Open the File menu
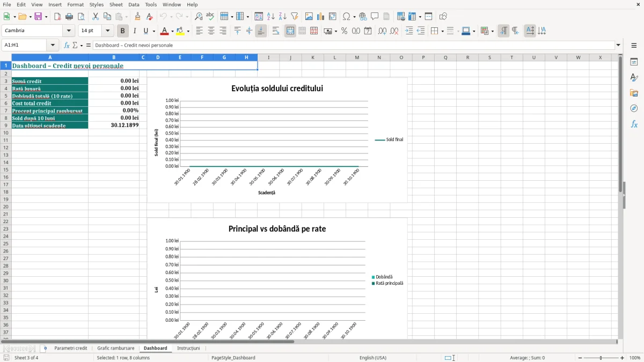This screenshot has height=362, width=644. 6,4
